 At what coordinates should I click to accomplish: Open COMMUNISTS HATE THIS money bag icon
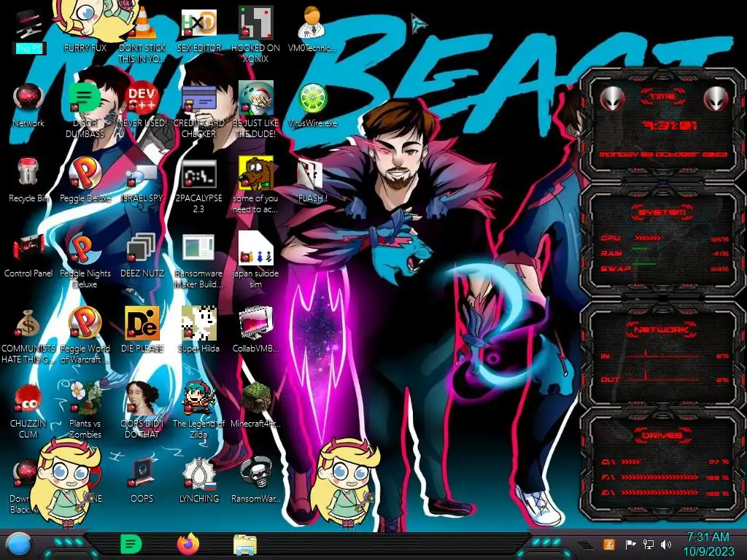pyautogui.click(x=28, y=336)
